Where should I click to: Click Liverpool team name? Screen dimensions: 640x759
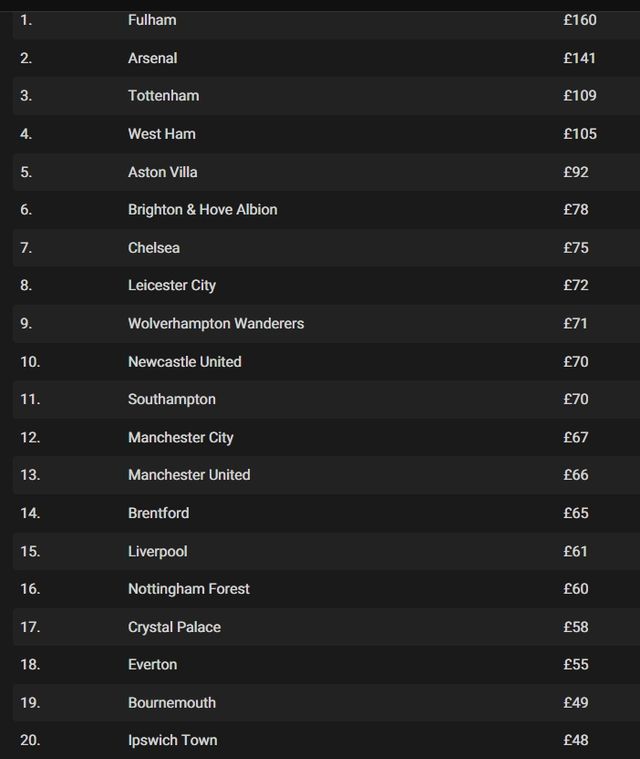pyautogui.click(x=157, y=551)
